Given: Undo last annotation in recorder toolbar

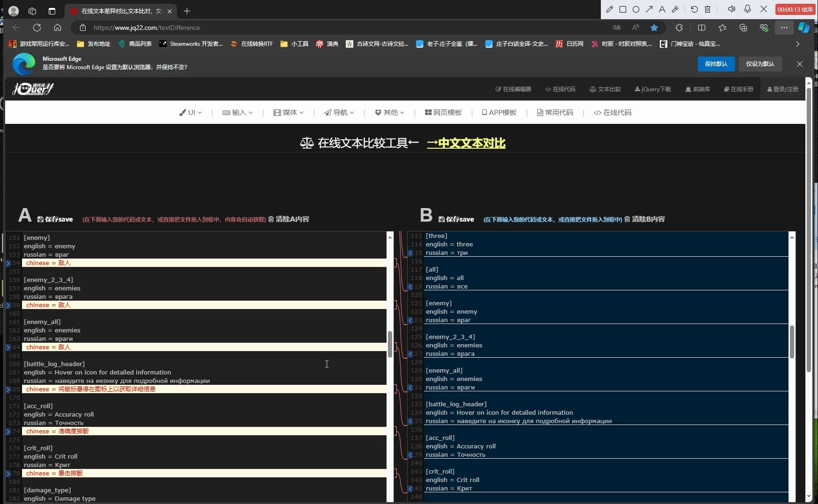Looking at the screenshot, I should click(x=694, y=9).
